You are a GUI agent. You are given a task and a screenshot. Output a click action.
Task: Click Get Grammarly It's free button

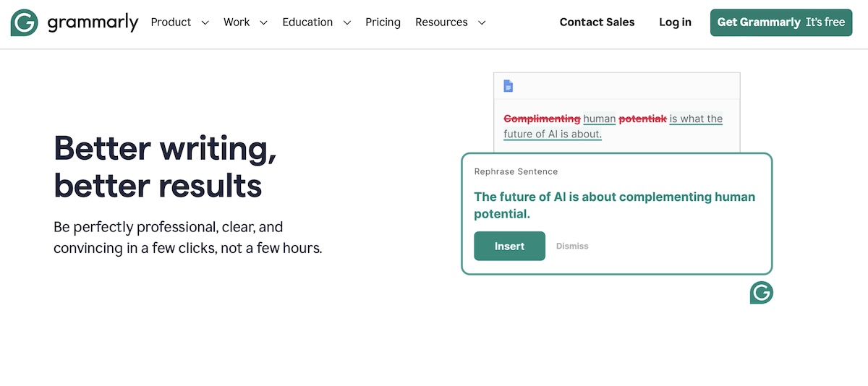click(781, 22)
